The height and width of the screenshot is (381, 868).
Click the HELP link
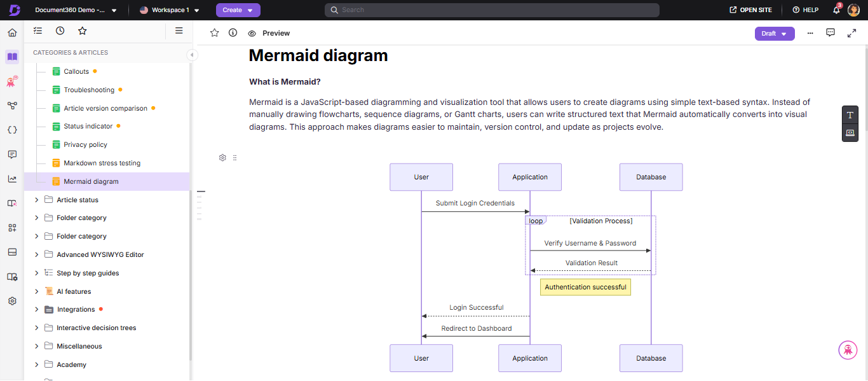805,10
